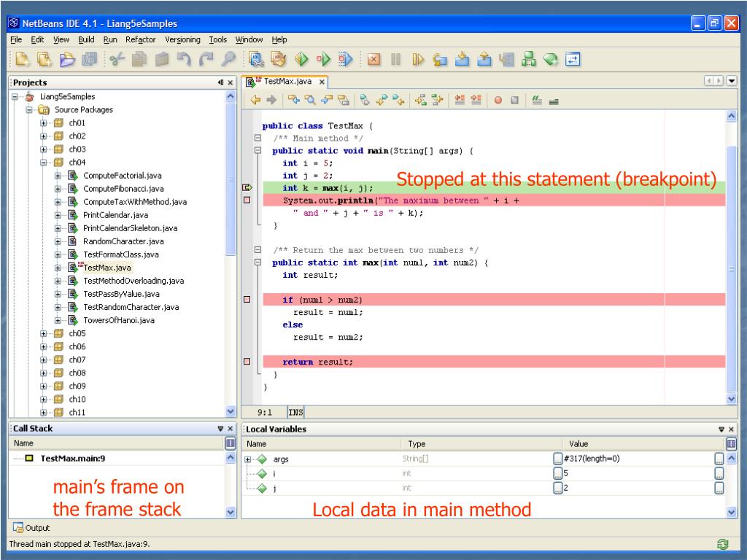747x560 pixels.
Task: Select the TestMax.java editor tab
Action: (x=286, y=82)
